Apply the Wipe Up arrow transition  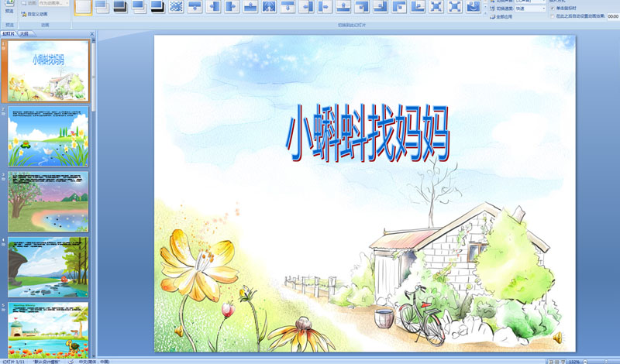[x=250, y=7]
